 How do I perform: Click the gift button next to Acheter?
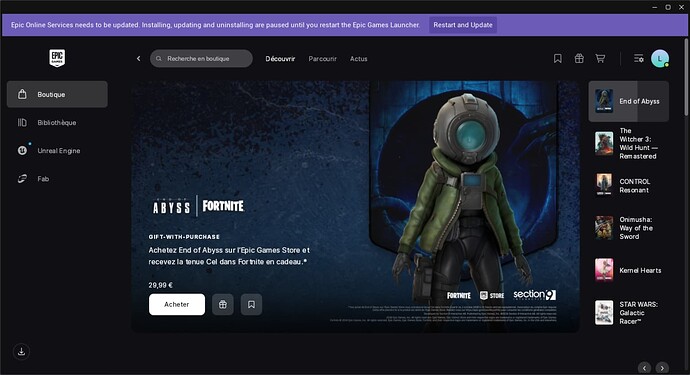pos(223,304)
